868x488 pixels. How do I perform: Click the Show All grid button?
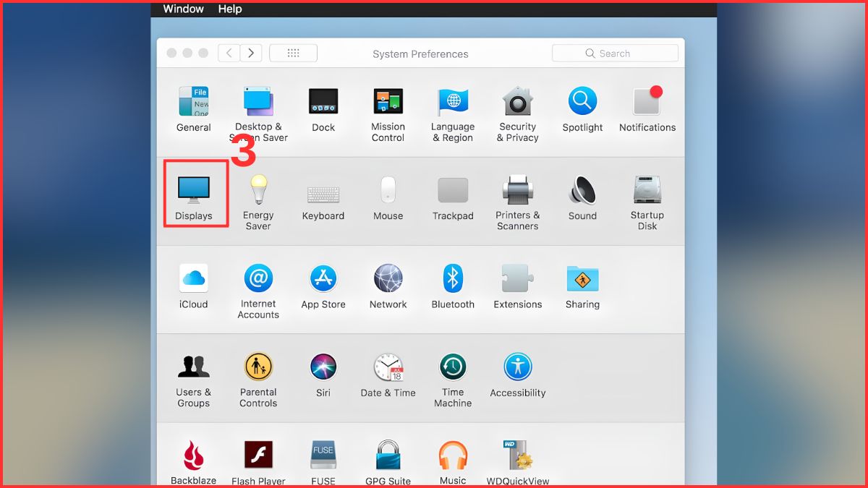293,53
